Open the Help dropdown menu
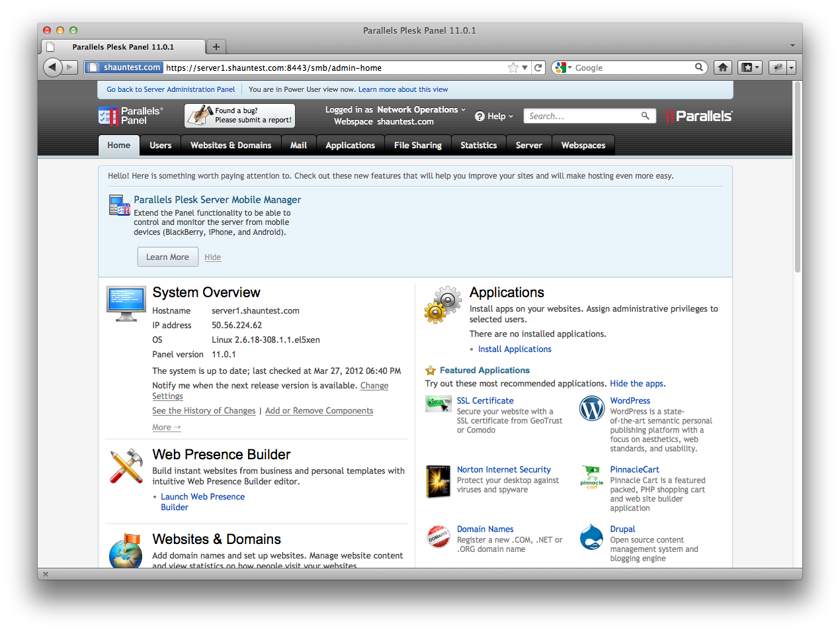 point(494,116)
